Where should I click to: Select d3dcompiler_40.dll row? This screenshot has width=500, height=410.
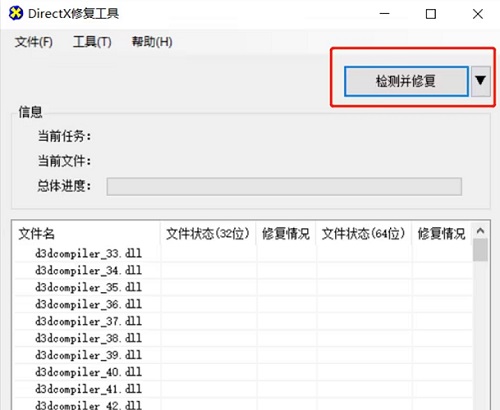pyautogui.click(x=243, y=372)
